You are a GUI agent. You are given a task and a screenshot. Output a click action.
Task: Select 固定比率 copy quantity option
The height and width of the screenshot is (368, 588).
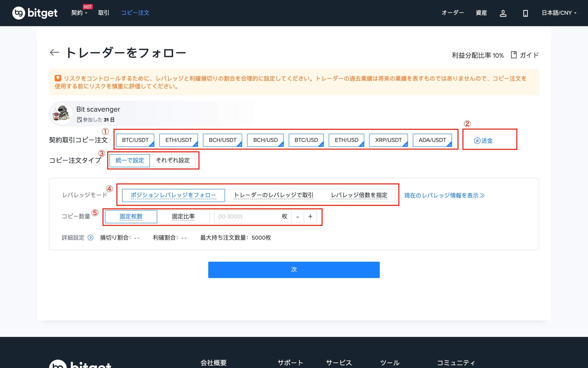click(183, 217)
